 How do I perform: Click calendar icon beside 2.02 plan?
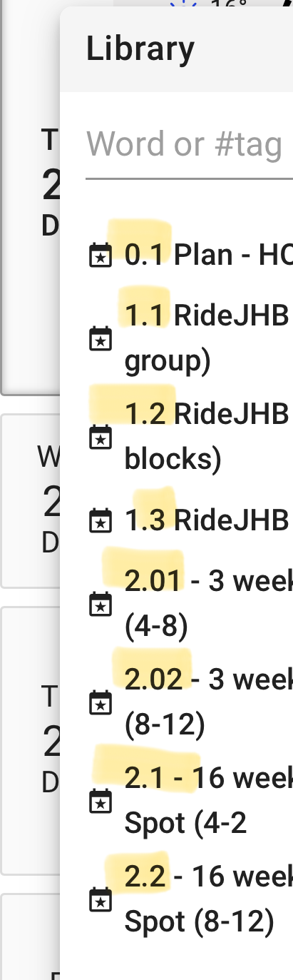tap(101, 702)
